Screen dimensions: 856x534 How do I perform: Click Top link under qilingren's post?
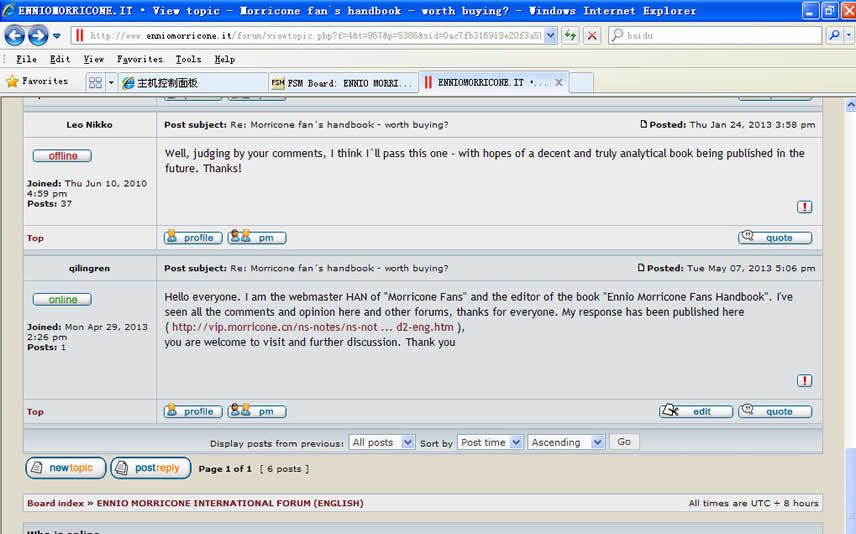(x=35, y=412)
